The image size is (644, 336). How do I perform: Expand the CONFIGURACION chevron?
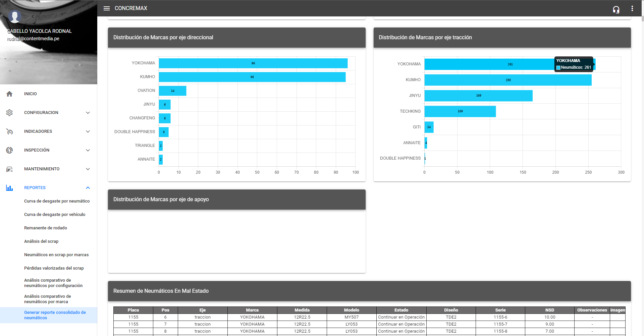tap(88, 113)
